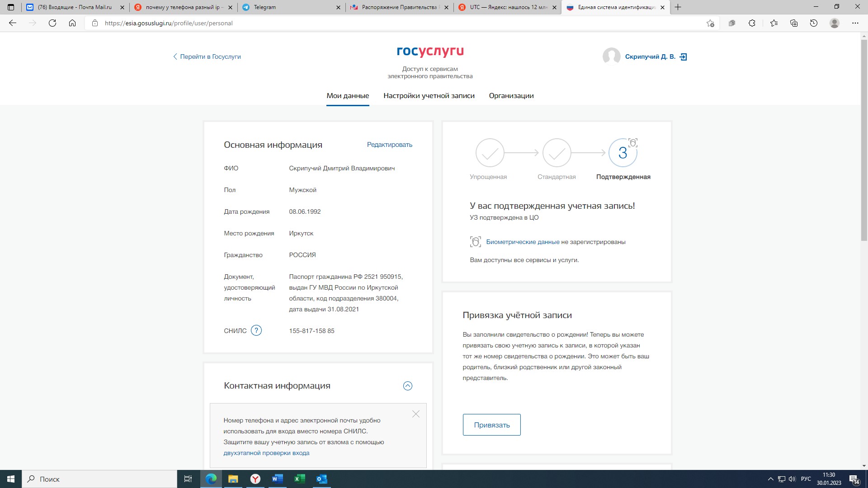Image resolution: width=868 pixels, height=488 pixels.
Task: Click the Скрипучий Д. В. username
Action: [650, 57]
